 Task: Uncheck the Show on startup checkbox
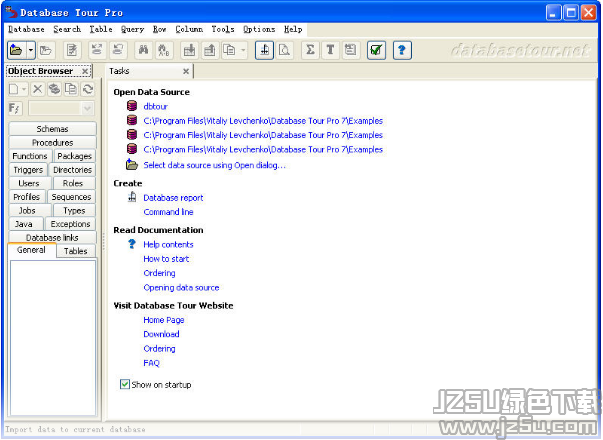125,384
